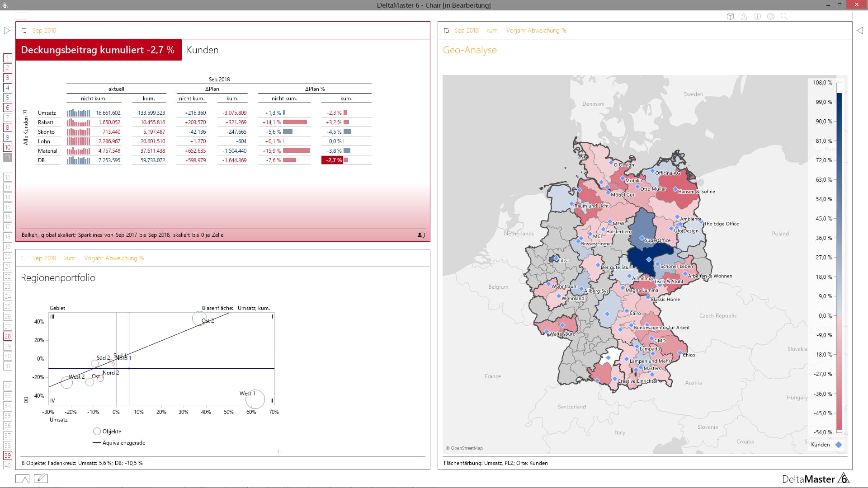Open Vorjahr Abweichung % filter in Geo-Analyse

(536, 31)
